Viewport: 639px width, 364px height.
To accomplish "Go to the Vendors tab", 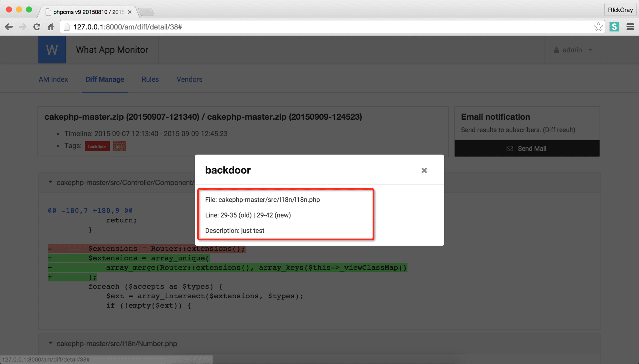I will pos(189,79).
